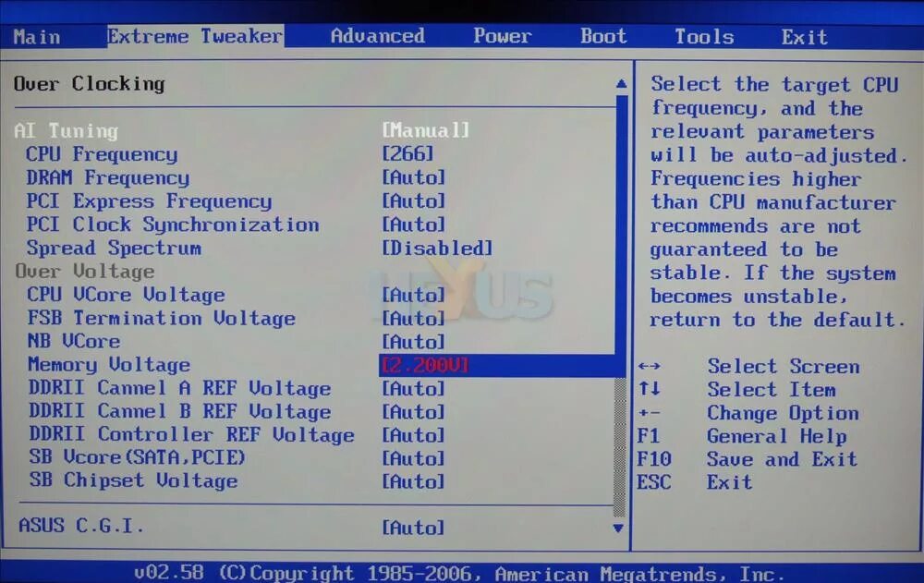Image resolution: width=924 pixels, height=583 pixels.
Task: Open DRAM Frequency [Auto] option
Action: click(x=414, y=177)
